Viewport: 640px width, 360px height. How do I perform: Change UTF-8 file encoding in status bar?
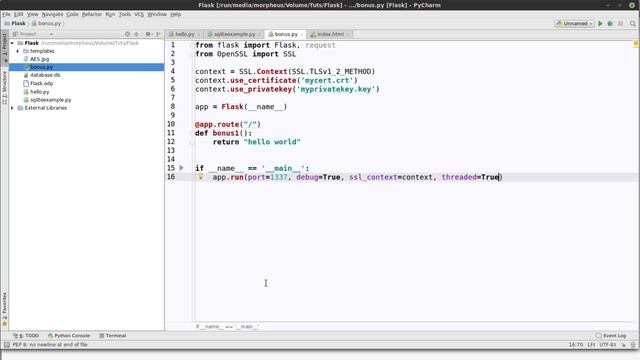pyautogui.click(x=607, y=345)
